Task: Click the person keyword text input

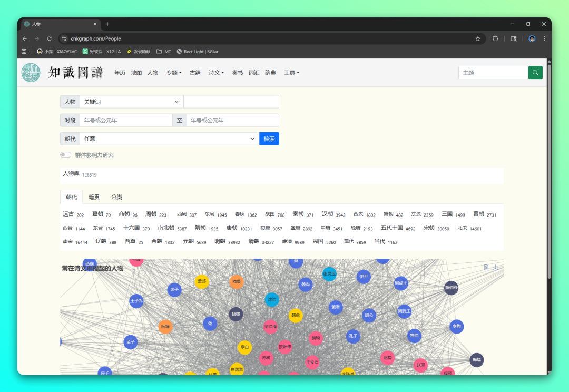Action: tap(231, 102)
